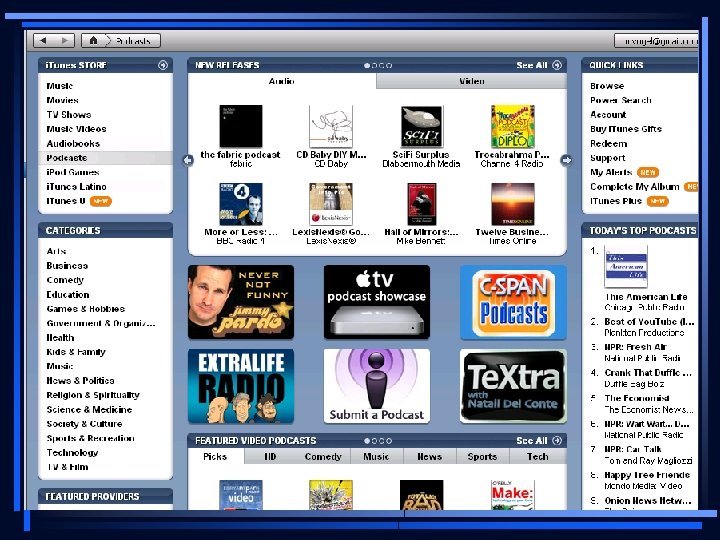Open iTunes Plus quick link
Image resolution: width=720 pixels, height=540 pixels.
pyautogui.click(x=616, y=201)
